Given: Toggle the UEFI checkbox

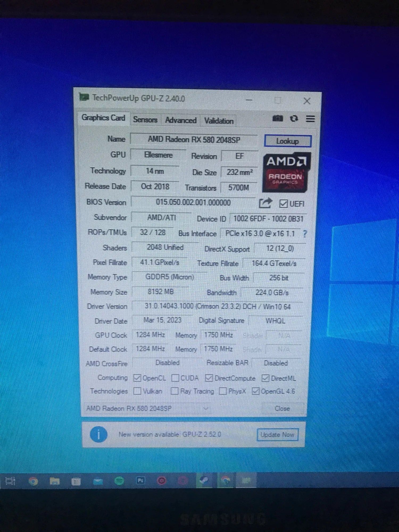Looking at the screenshot, I should tap(283, 204).
